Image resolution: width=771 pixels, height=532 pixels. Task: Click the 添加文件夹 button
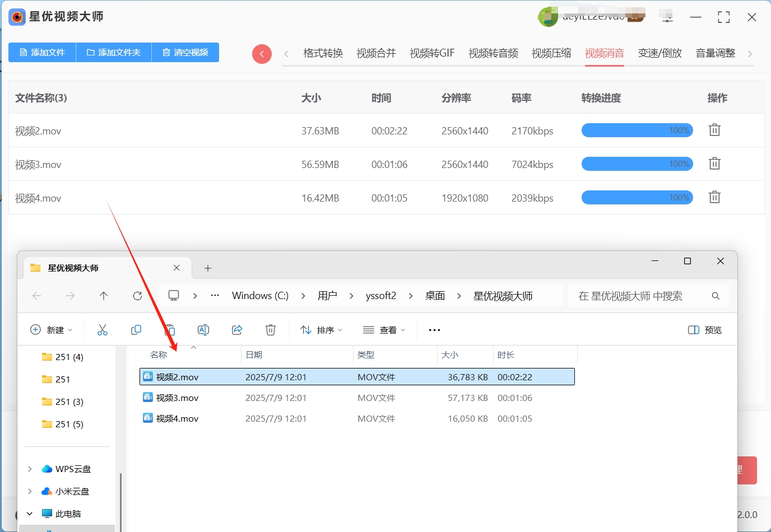coord(114,52)
